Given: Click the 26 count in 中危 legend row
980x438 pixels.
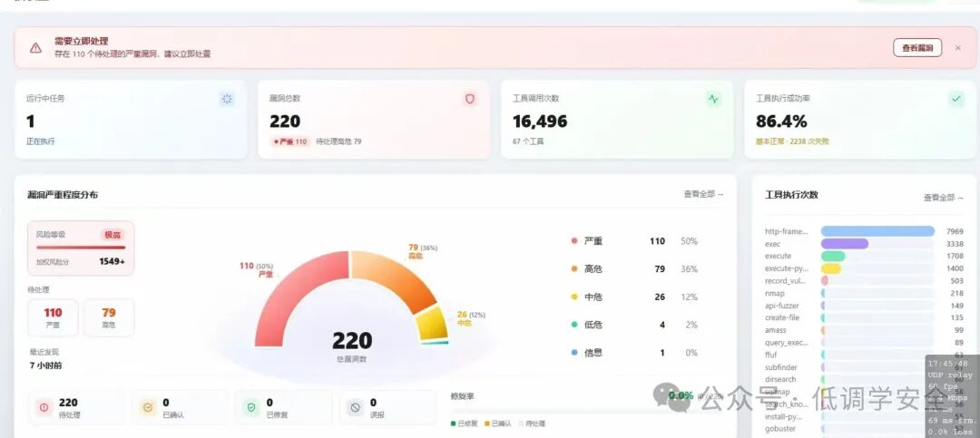Looking at the screenshot, I should click(x=660, y=297).
